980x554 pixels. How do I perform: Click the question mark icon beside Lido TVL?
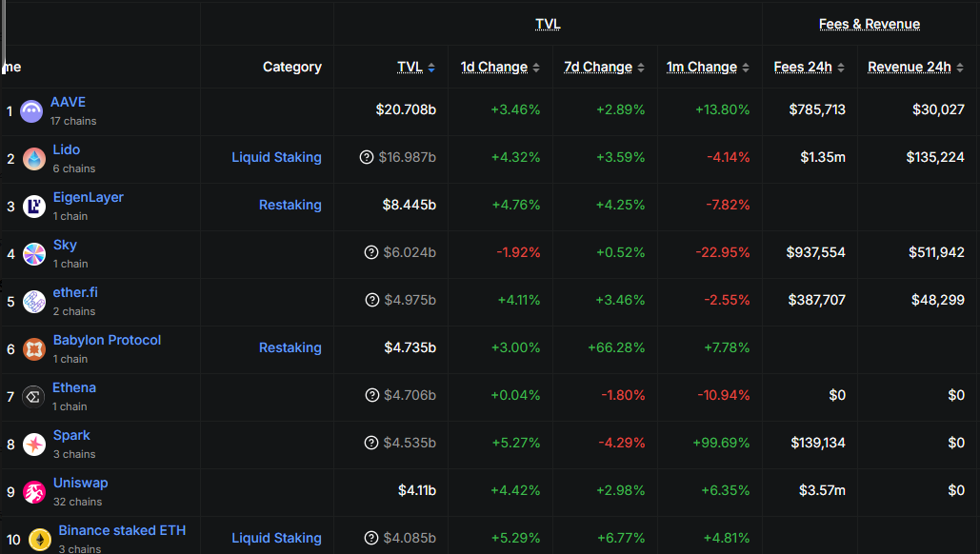click(367, 157)
